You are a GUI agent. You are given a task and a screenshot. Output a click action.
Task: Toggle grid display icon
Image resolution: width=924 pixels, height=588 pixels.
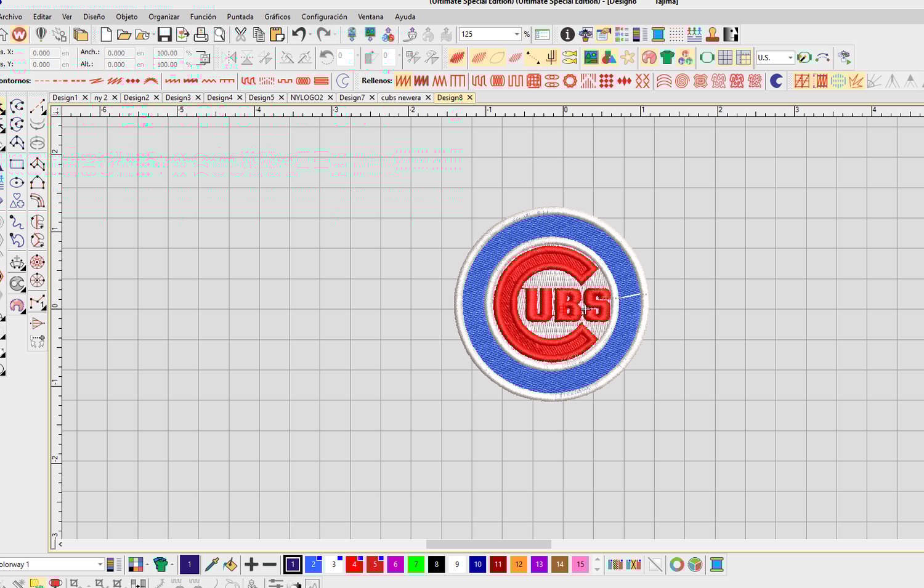pos(725,58)
